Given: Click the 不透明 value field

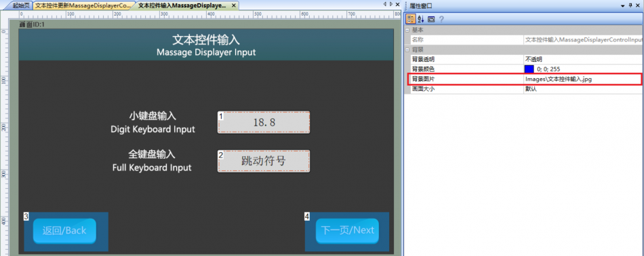Looking at the screenshot, I should (583, 59).
